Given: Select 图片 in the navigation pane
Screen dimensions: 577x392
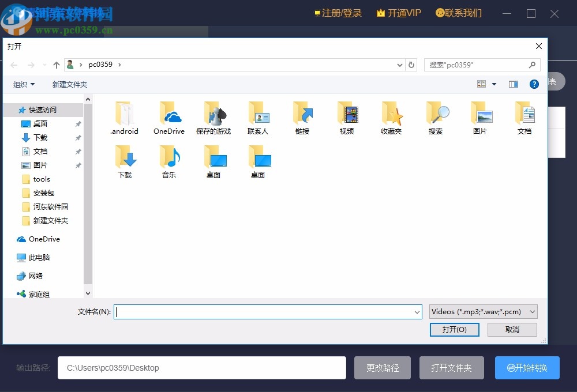Looking at the screenshot, I should pyautogui.click(x=40, y=165).
